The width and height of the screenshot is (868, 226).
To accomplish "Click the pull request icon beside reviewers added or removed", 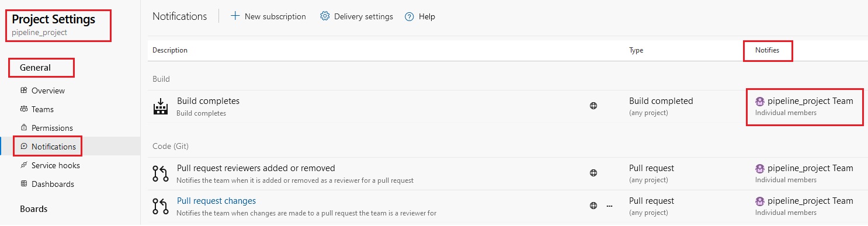I will (160, 173).
